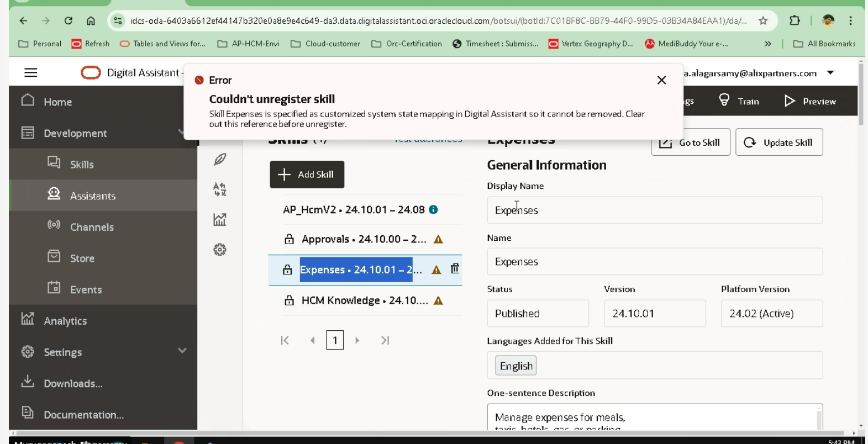This screenshot has width=868, height=444.
Task: Click the Train button
Action: tap(739, 101)
